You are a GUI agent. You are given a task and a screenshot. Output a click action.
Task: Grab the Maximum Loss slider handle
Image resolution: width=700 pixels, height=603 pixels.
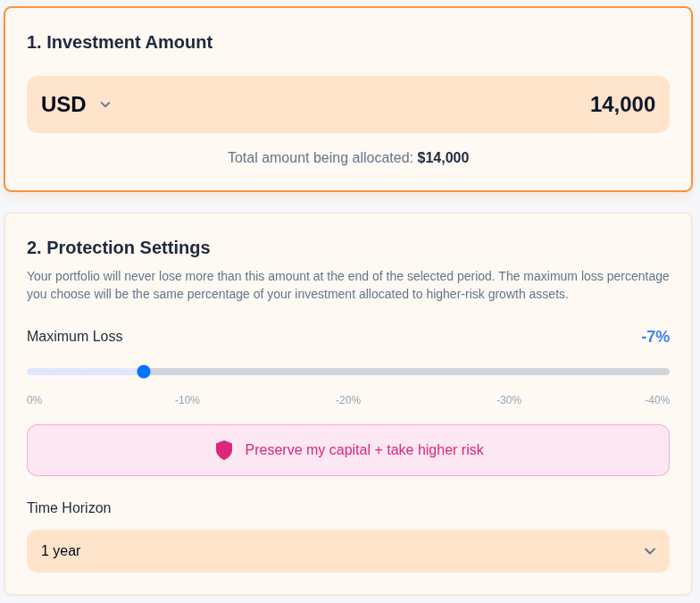(x=144, y=372)
